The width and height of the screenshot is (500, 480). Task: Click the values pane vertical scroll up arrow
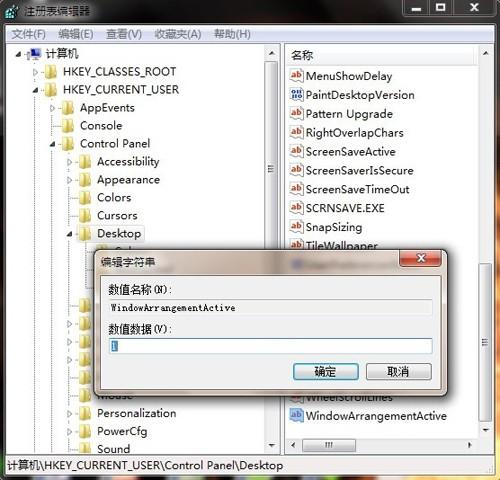[x=485, y=53]
